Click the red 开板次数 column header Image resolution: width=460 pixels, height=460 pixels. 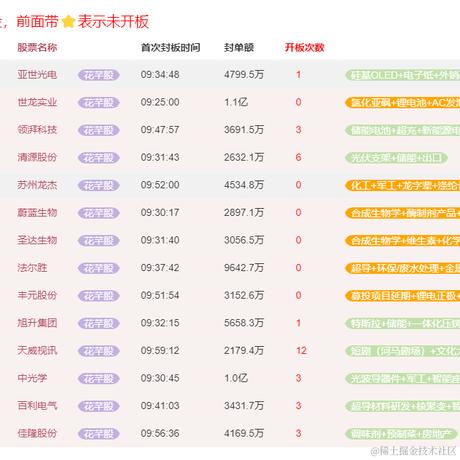[304, 47]
